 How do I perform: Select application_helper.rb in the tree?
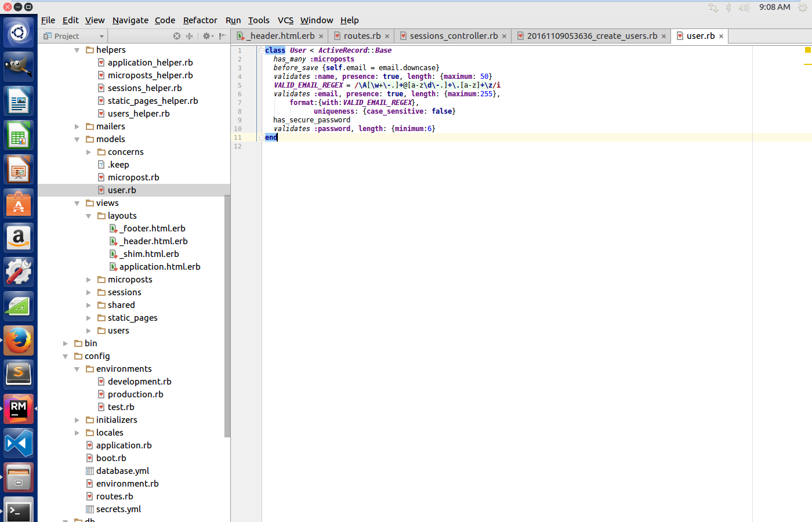coord(150,63)
